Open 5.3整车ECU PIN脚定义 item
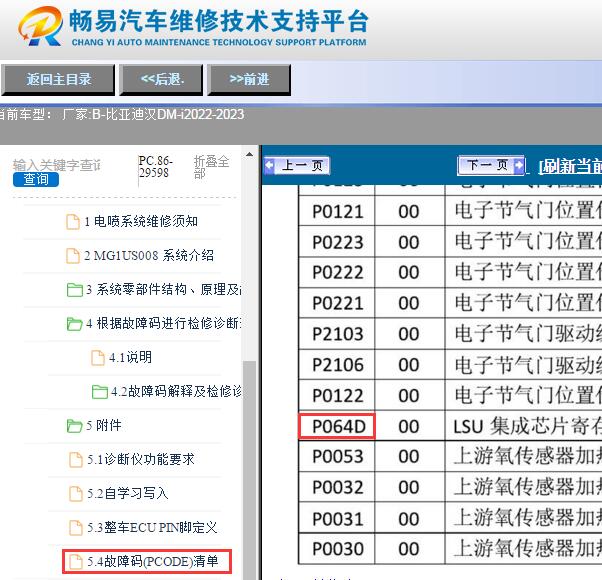This screenshot has width=602, height=580. 152,527
